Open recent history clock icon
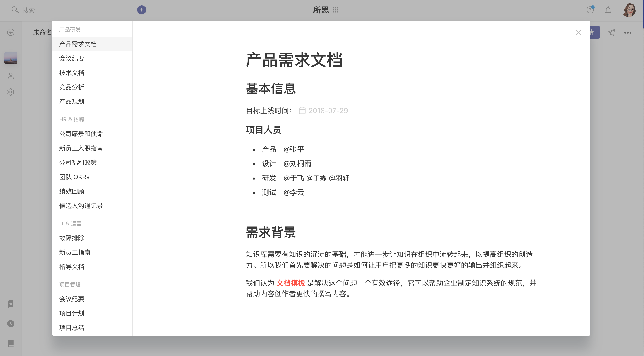This screenshot has height=356, width=644. click(x=11, y=323)
